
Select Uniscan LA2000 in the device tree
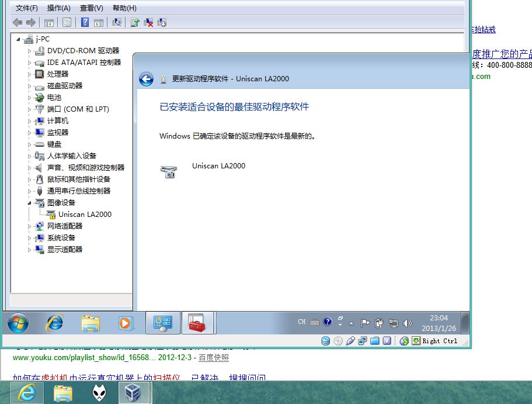[x=85, y=215]
